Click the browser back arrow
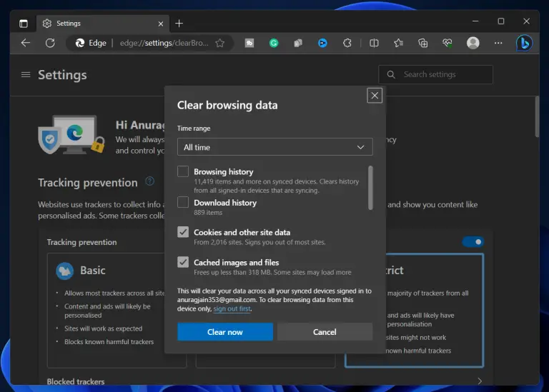Screen dimensions: 549x392 (x=26, y=43)
